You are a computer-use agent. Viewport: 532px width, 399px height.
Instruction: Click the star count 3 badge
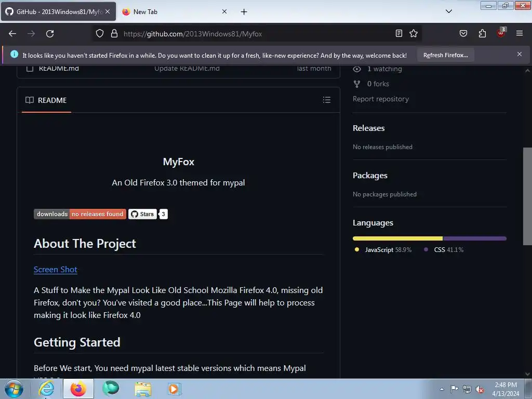[163, 214]
